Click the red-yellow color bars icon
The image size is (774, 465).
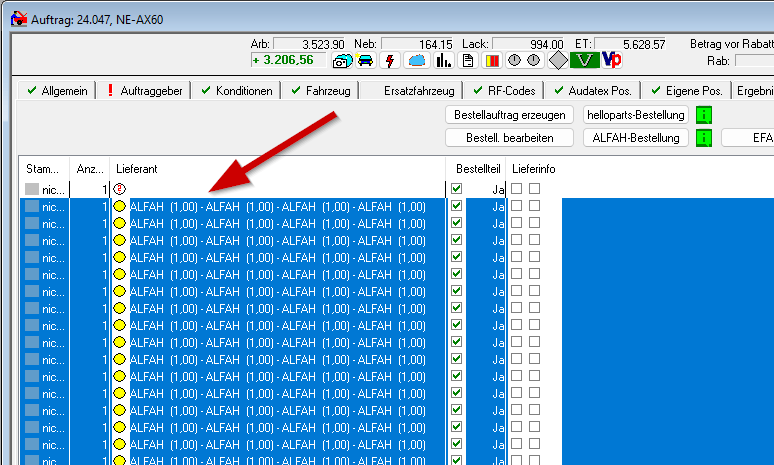coord(492,61)
